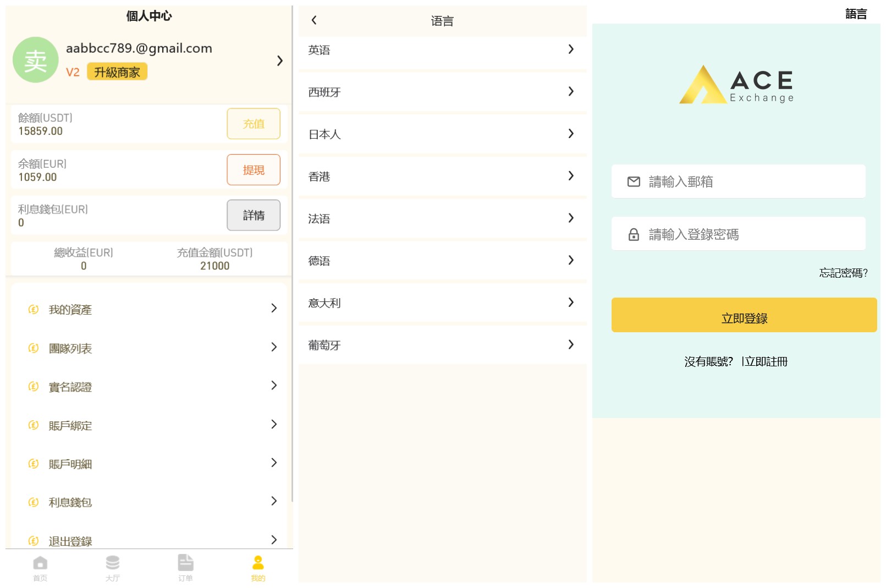This screenshot has height=588, width=886.
Task: Click the back arrow on language page
Action: 314,20
